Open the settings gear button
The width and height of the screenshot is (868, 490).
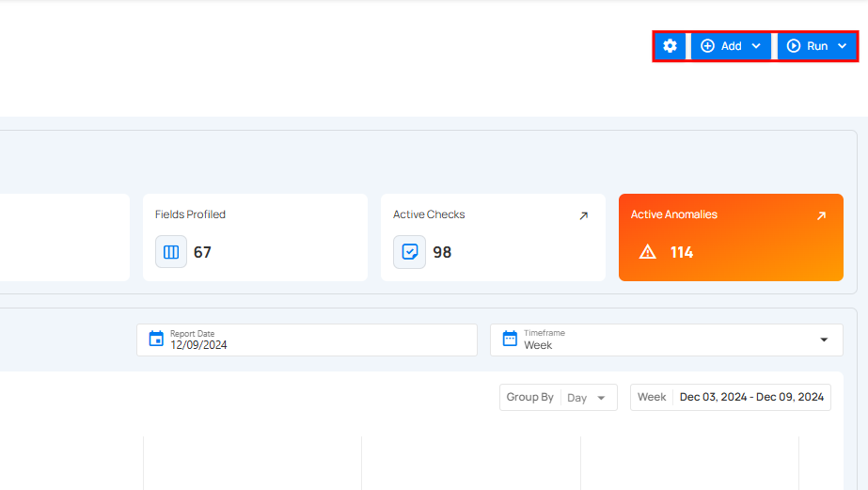click(x=670, y=46)
